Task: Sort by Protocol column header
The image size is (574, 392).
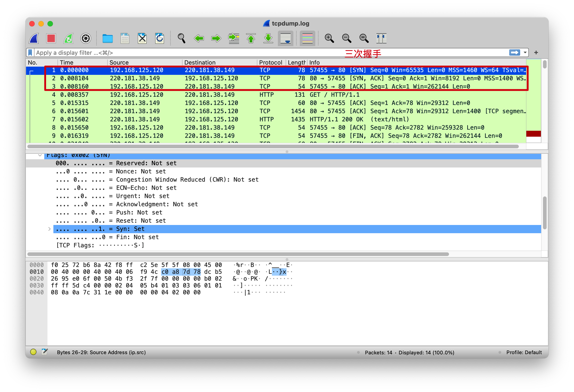Action: (x=271, y=63)
